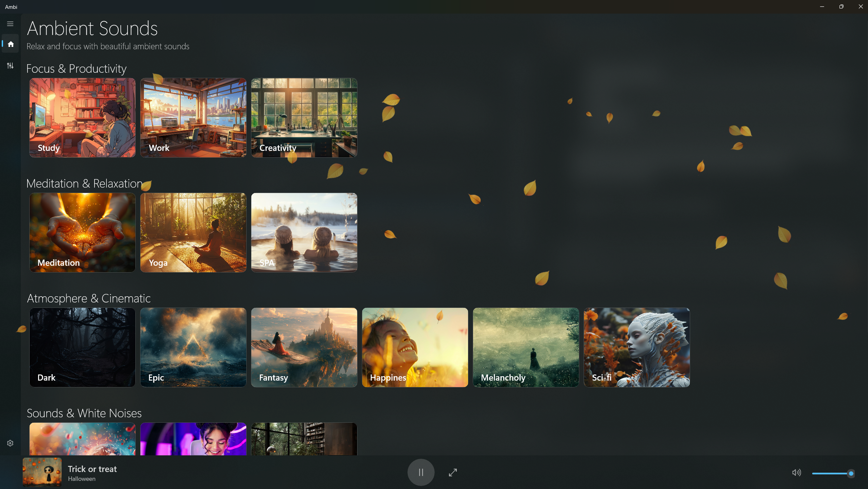Choose the Creativity sound card
Screen dimensions: 868x489
[304, 118]
